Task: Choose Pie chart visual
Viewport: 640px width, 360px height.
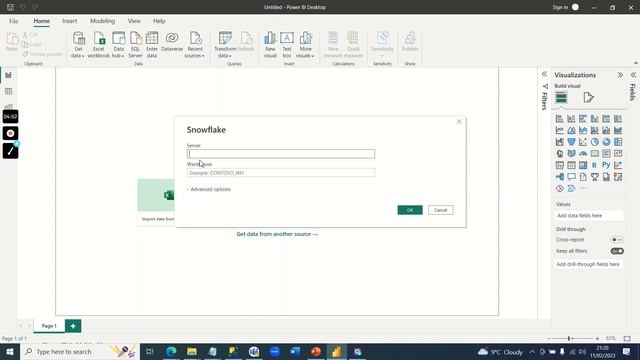Action: pos(595,142)
